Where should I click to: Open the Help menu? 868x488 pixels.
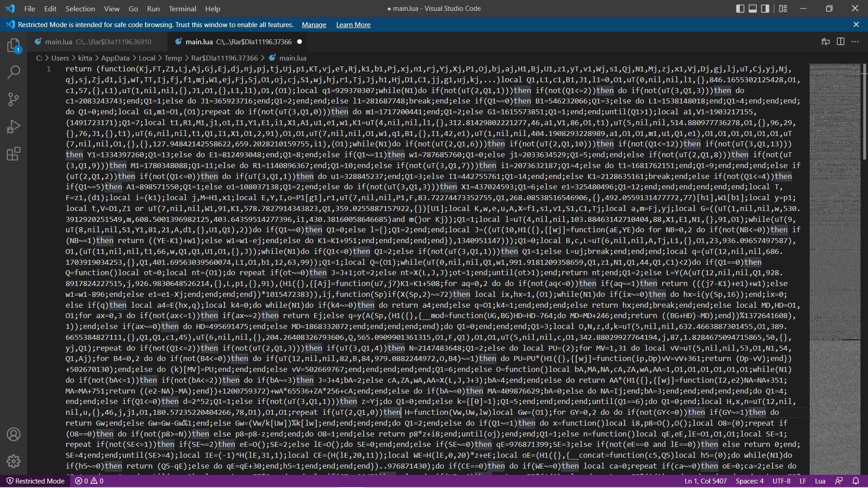212,9
